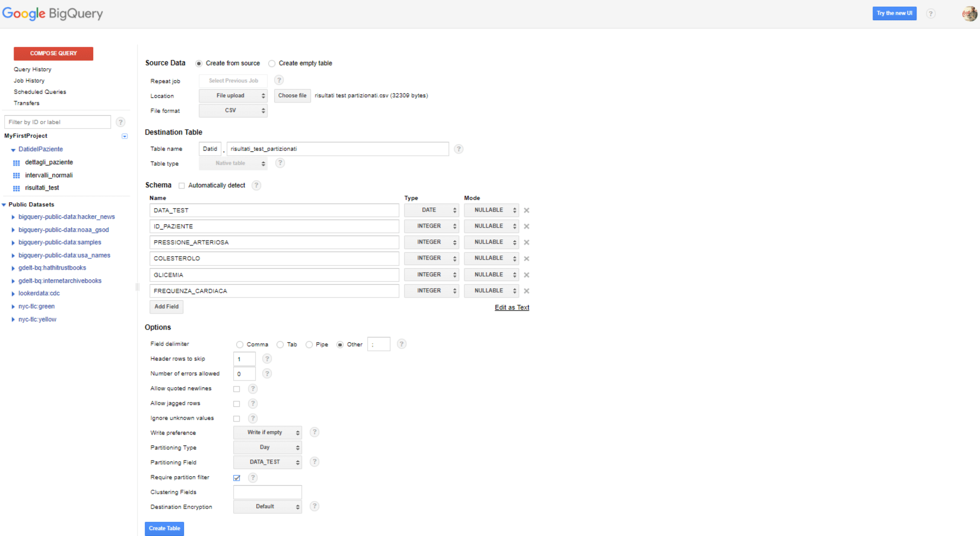Click the help icon next to Number of errors allowed

click(x=267, y=374)
